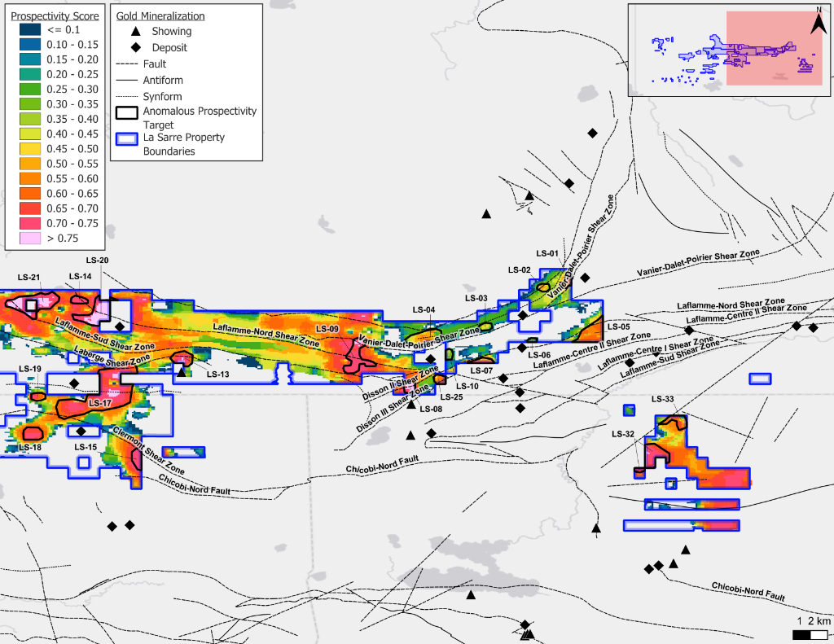Click the LS-13 target label
The height and width of the screenshot is (644, 834).
pos(218,374)
